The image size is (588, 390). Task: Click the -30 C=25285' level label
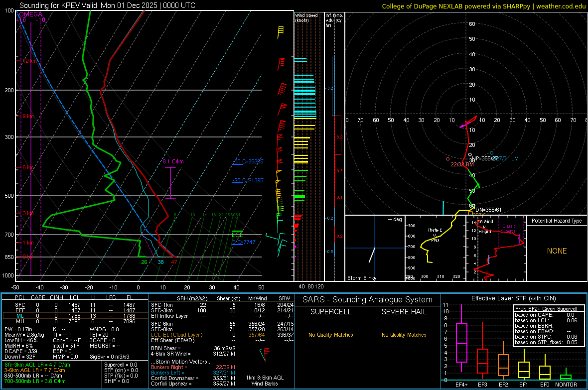pos(248,161)
